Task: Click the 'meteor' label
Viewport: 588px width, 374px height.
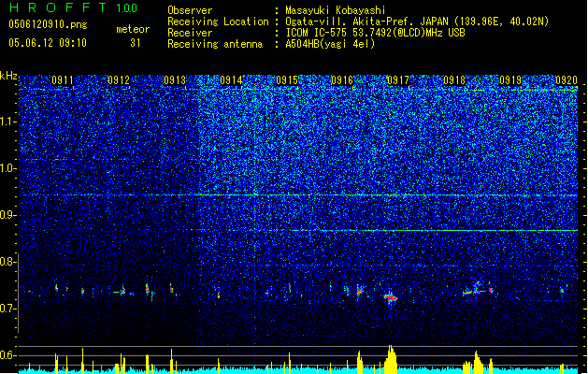Action: [133, 29]
